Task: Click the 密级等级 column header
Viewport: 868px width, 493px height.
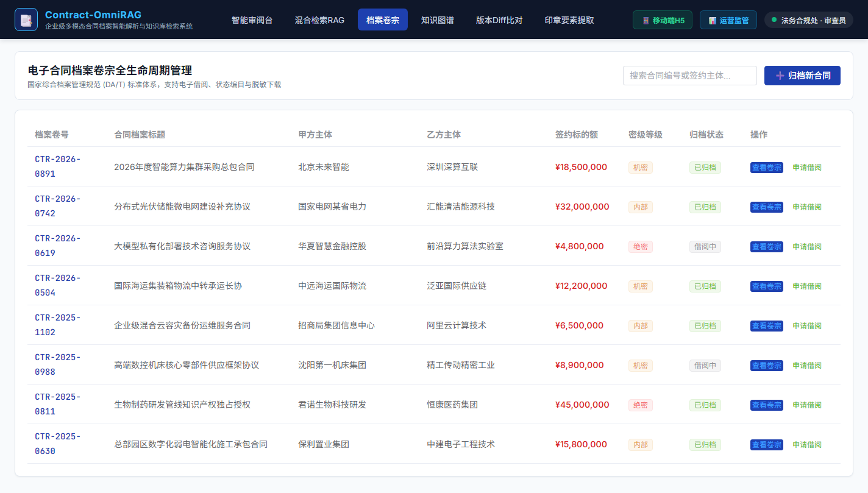Action: (646, 135)
